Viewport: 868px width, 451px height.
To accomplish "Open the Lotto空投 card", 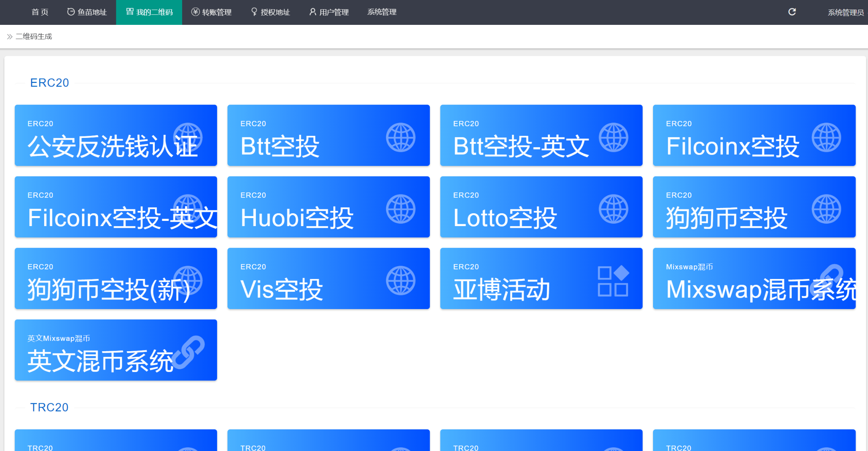I will (541, 207).
